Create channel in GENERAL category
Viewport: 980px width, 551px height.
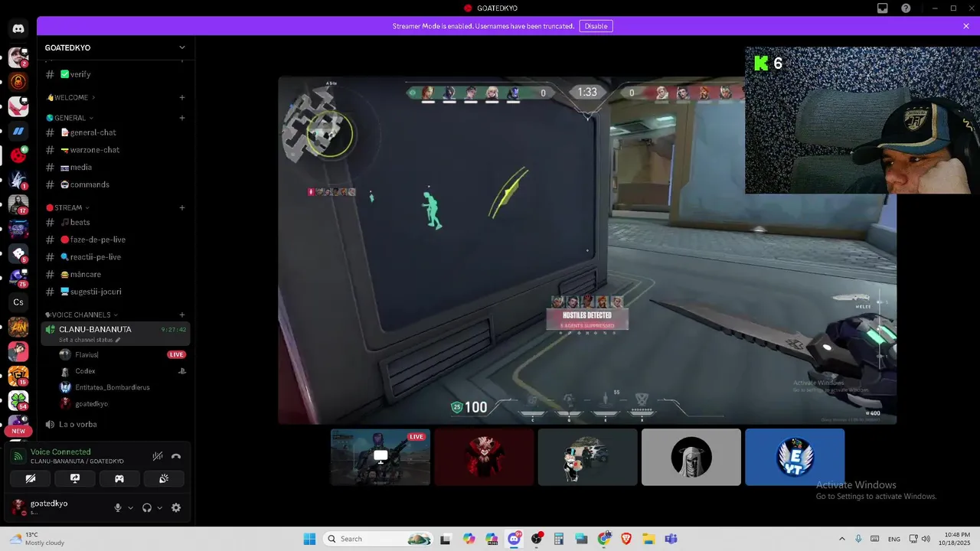[x=182, y=118]
